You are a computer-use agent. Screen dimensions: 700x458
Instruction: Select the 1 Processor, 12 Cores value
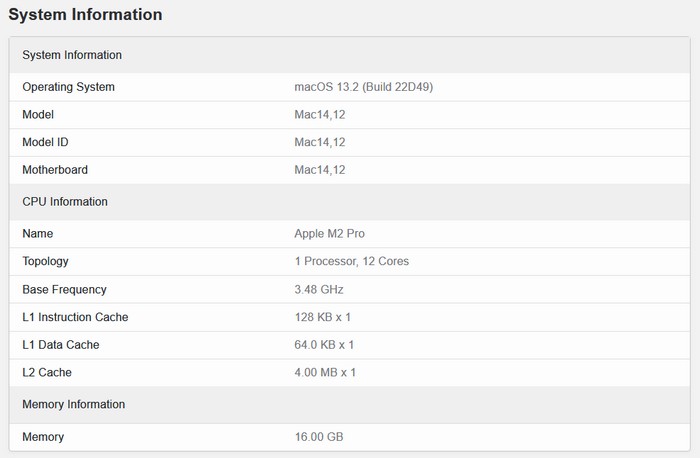coord(351,261)
